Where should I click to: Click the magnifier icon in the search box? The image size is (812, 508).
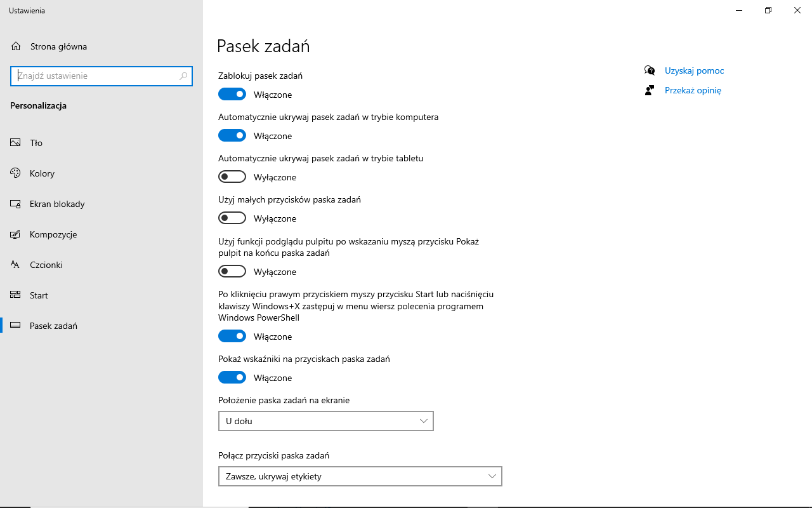coord(183,76)
